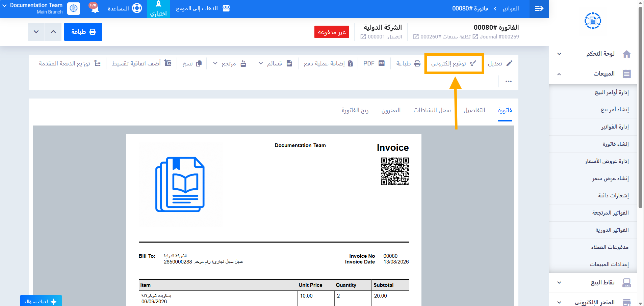
Task: Click the PDF export icon
Action: [382, 63]
